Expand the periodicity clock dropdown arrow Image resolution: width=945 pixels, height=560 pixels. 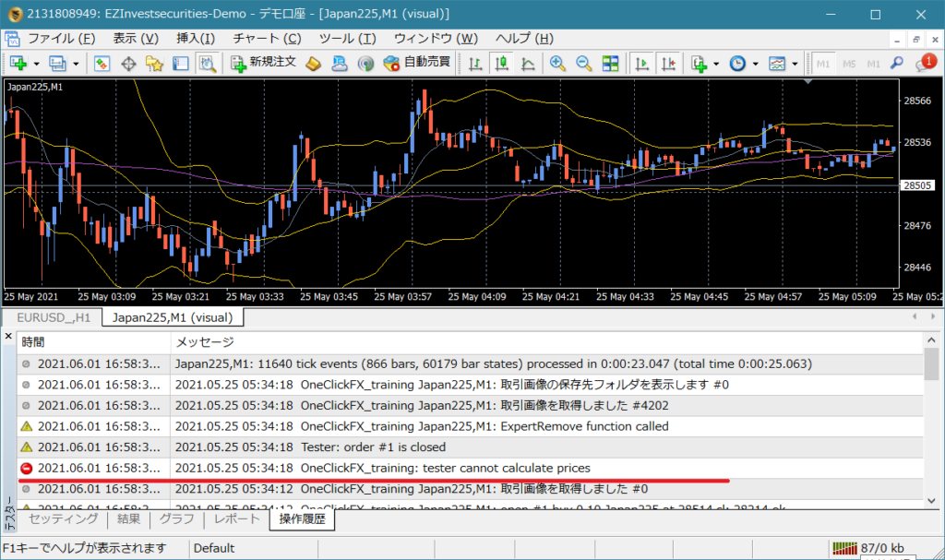[x=755, y=64]
